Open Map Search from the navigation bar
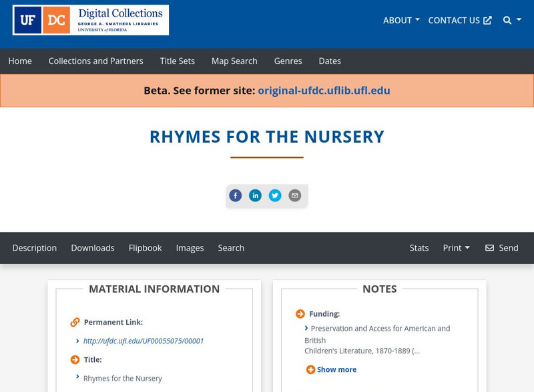This screenshot has width=534, height=392. pos(234,61)
